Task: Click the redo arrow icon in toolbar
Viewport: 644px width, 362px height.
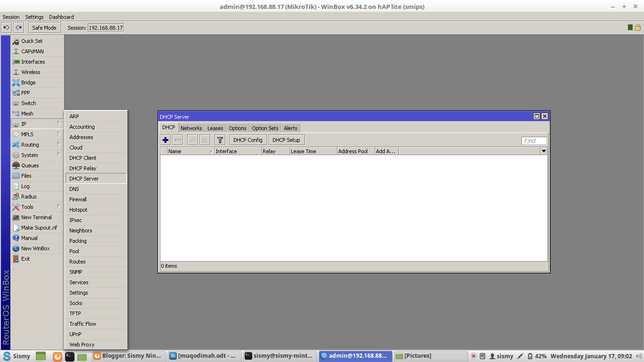Action: [18, 28]
